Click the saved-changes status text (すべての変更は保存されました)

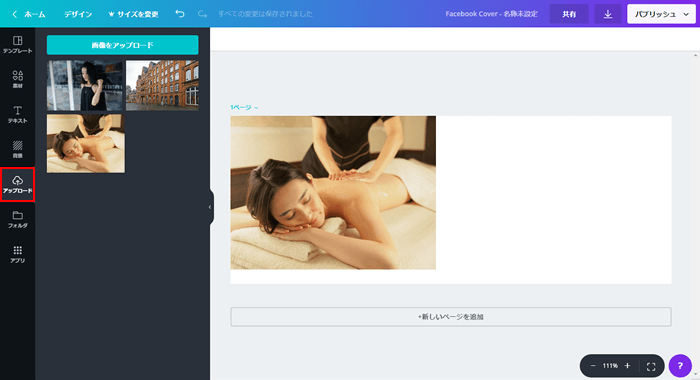tap(265, 14)
